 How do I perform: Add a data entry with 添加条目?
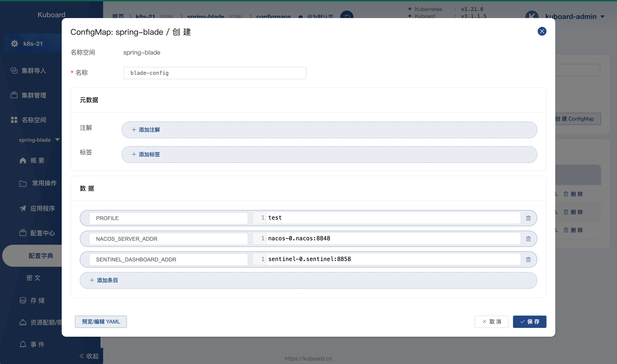pyautogui.click(x=308, y=280)
